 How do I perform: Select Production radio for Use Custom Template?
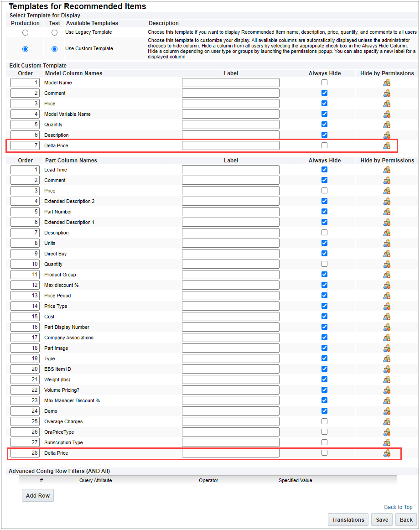(26, 49)
